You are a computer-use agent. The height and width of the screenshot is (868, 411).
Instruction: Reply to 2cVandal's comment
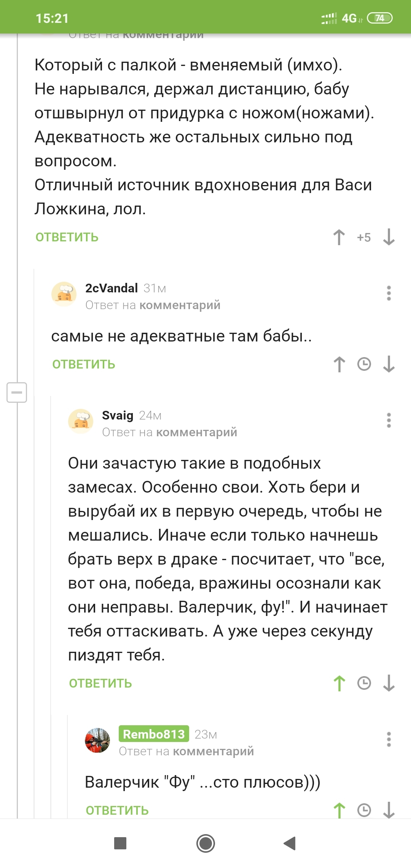click(x=84, y=364)
